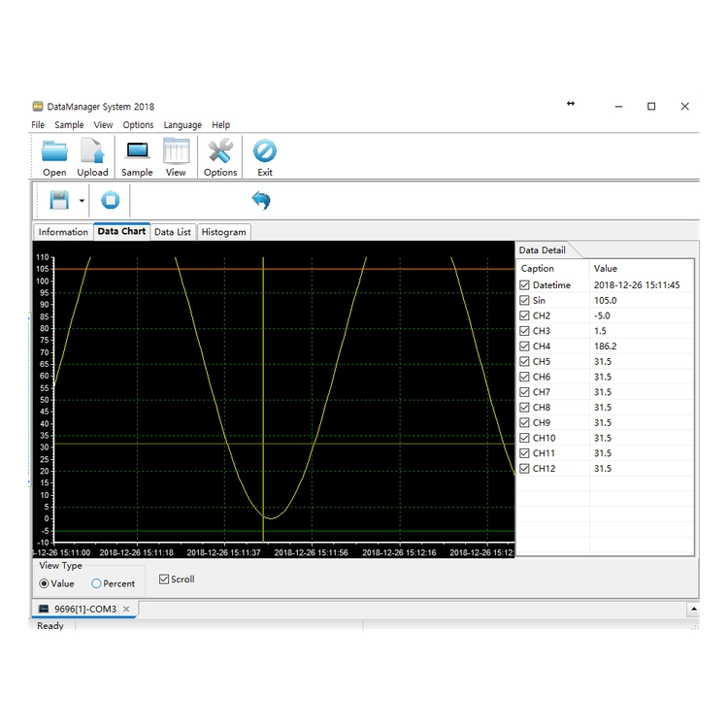Toggle the CH6 checkbox
The image size is (728, 728).
524,377
